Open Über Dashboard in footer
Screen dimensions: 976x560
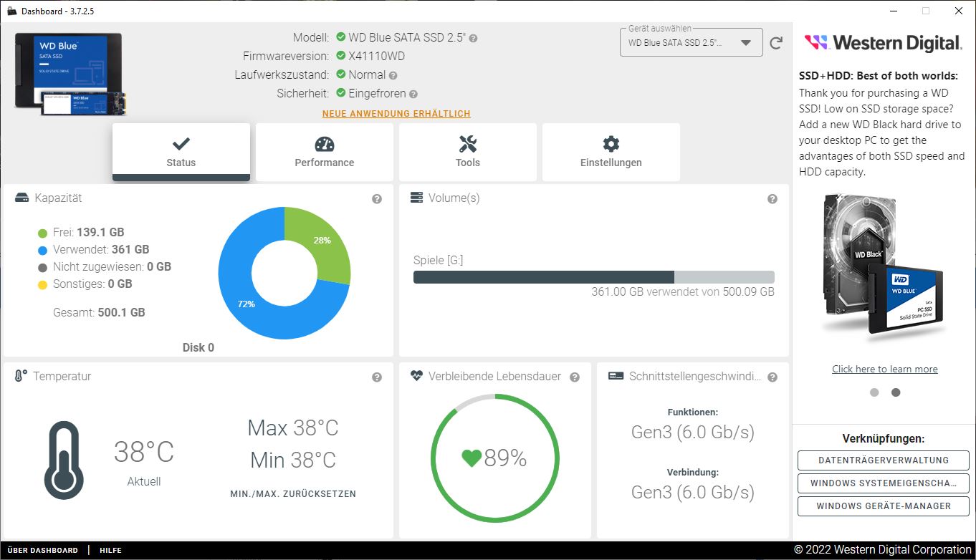[x=43, y=551]
